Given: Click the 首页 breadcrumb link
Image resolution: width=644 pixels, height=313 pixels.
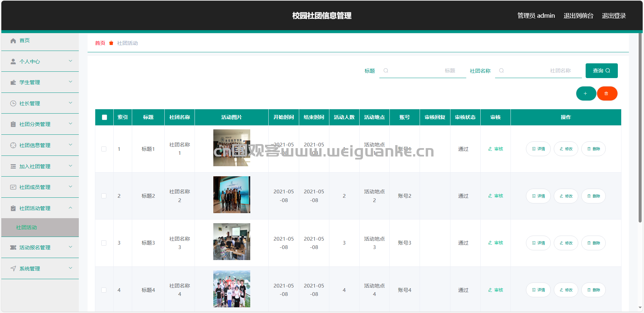Looking at the screenshot, I should (100, 43).
